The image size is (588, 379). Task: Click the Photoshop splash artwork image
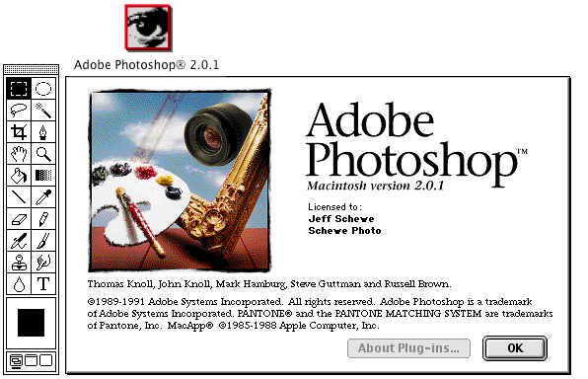[180, 180]
